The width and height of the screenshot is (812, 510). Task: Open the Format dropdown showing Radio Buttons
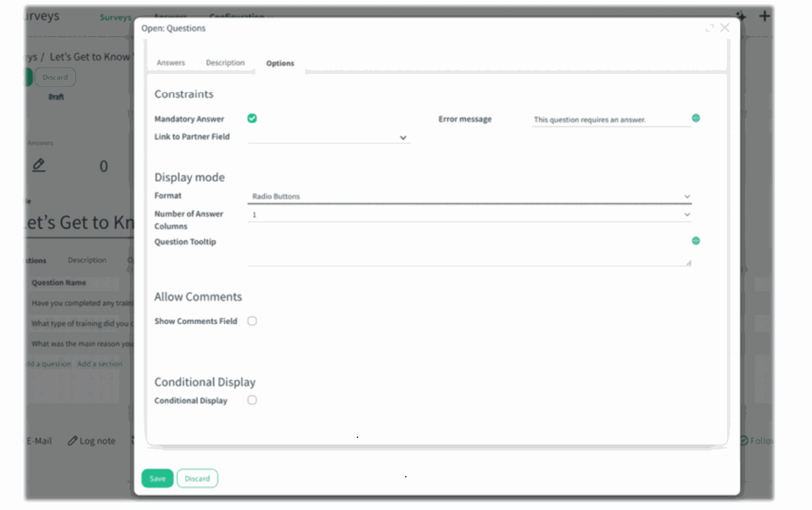469,197
